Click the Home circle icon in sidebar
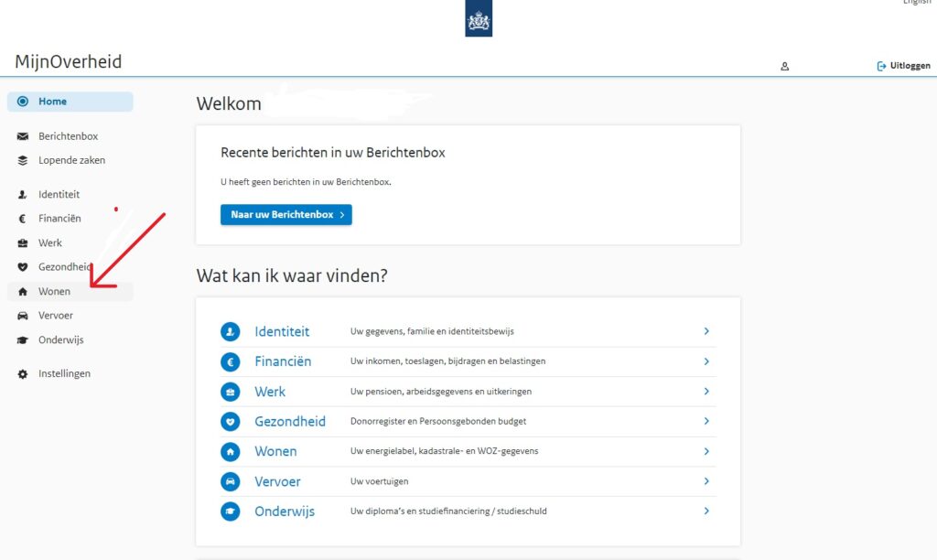 (x=23, y=102)
